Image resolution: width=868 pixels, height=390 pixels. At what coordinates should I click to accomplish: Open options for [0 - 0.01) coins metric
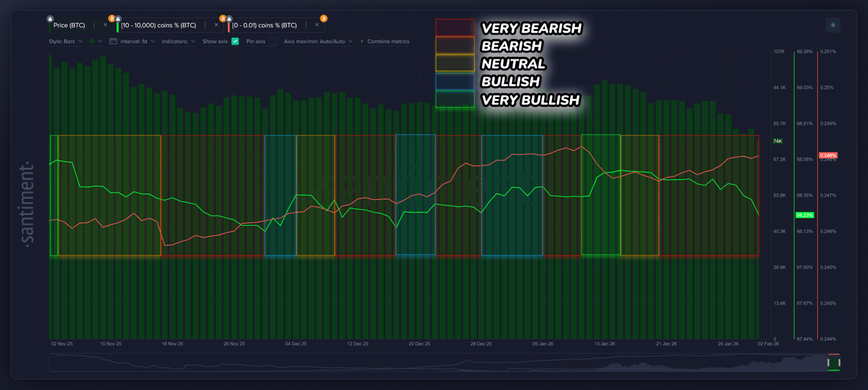click(306, 25)
